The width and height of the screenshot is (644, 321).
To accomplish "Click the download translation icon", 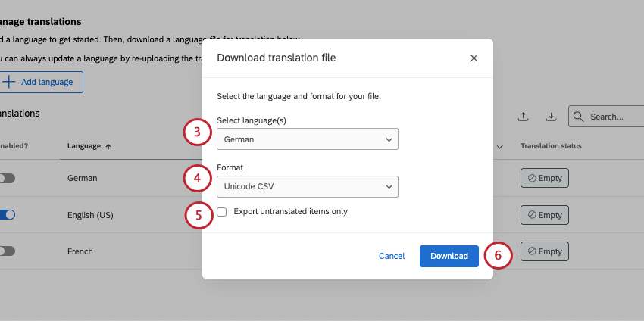I will coord(552,117).
